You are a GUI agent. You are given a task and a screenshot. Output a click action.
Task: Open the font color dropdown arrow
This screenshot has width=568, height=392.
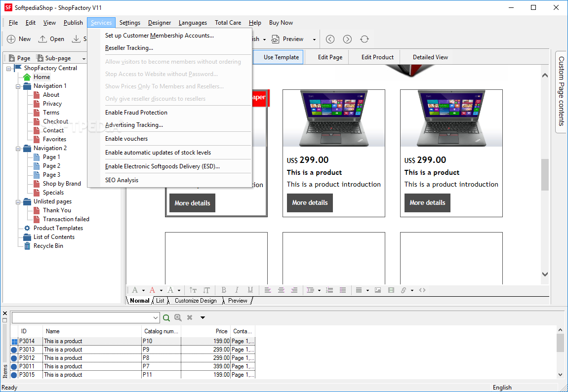[161, 290]
